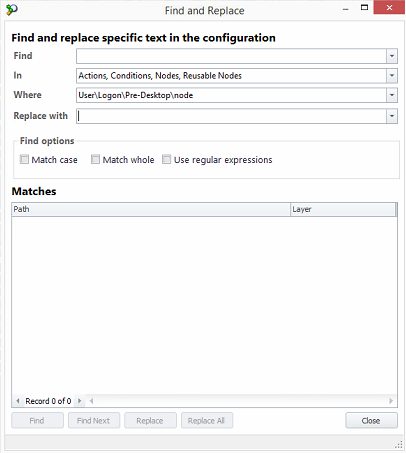Screen dimensions: 406x453
Task: Enable the Match case checkbox
Action: [24, 159]
